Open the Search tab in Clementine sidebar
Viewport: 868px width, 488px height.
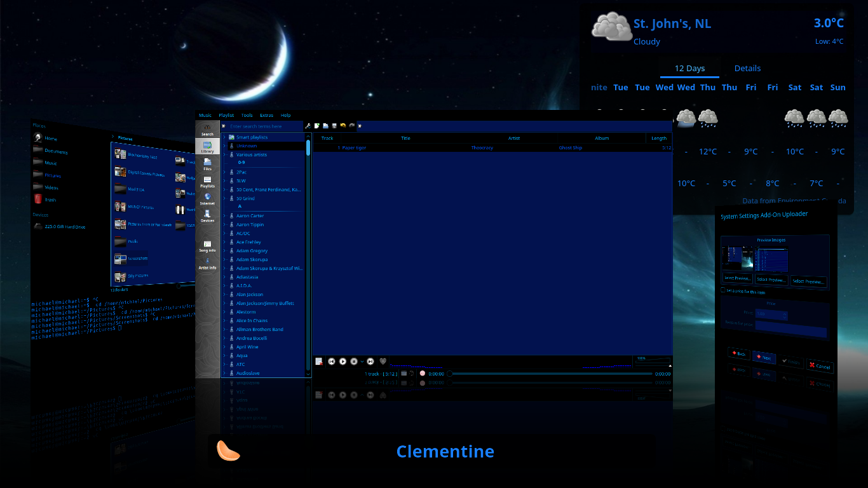coord(207,130)
